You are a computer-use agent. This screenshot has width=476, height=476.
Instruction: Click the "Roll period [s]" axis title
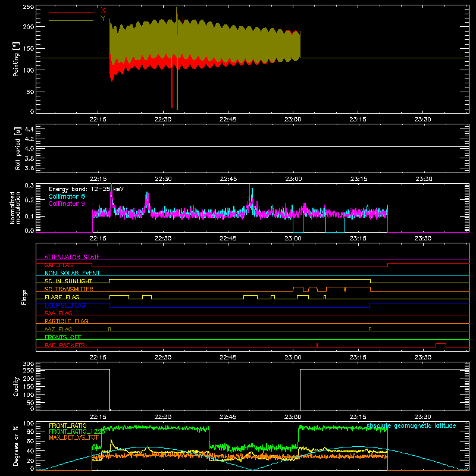click(17, 148)
